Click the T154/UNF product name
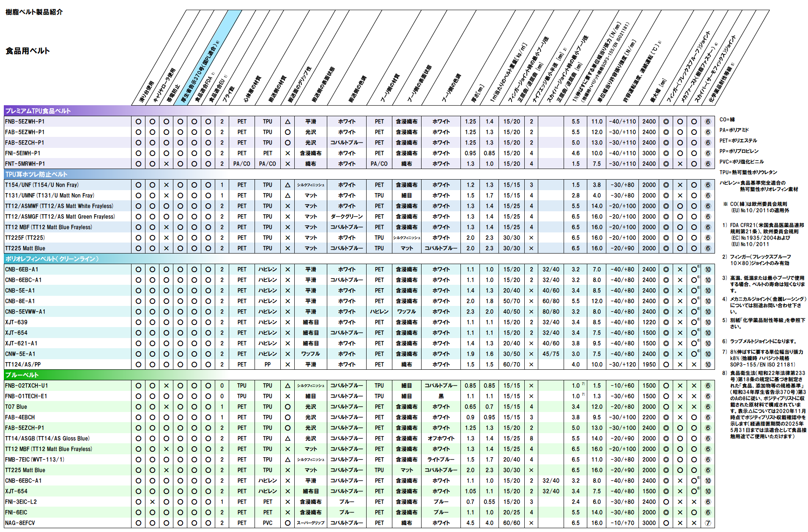Image resolution: width=808 pixels, height=532 pixels. (x=41, y=185)
